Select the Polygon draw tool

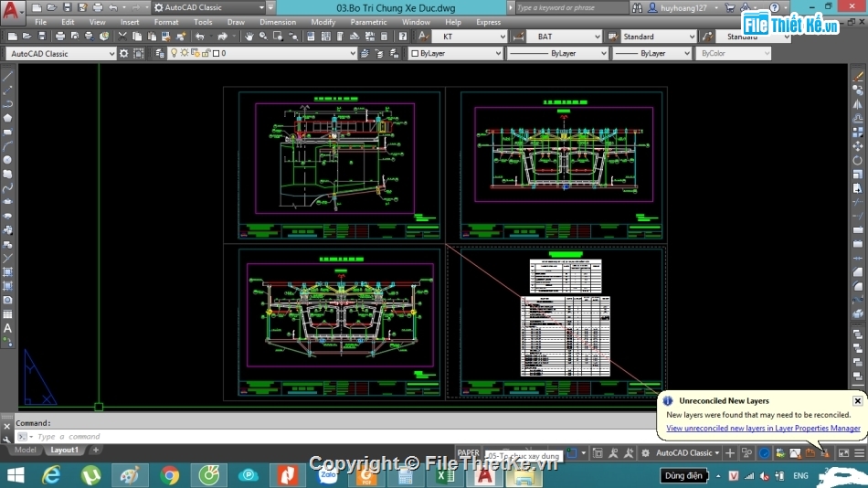click(x=7, y=118)
